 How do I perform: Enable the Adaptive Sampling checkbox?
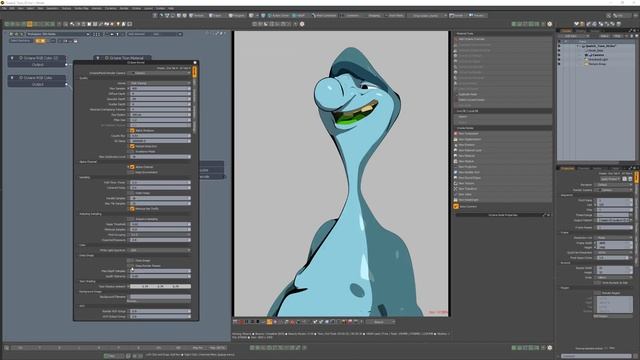click(x=132, y=219)
